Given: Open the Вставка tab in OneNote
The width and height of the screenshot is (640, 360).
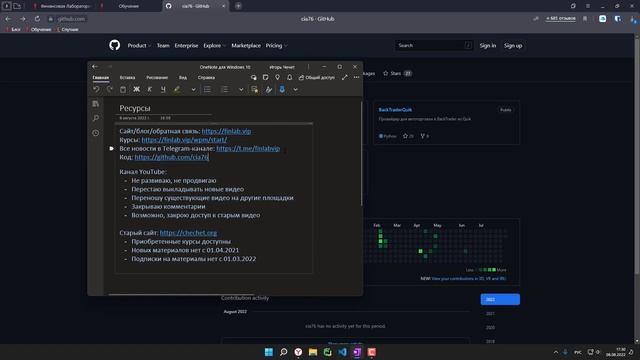Looking at the screenshot, I should (127, 78).
